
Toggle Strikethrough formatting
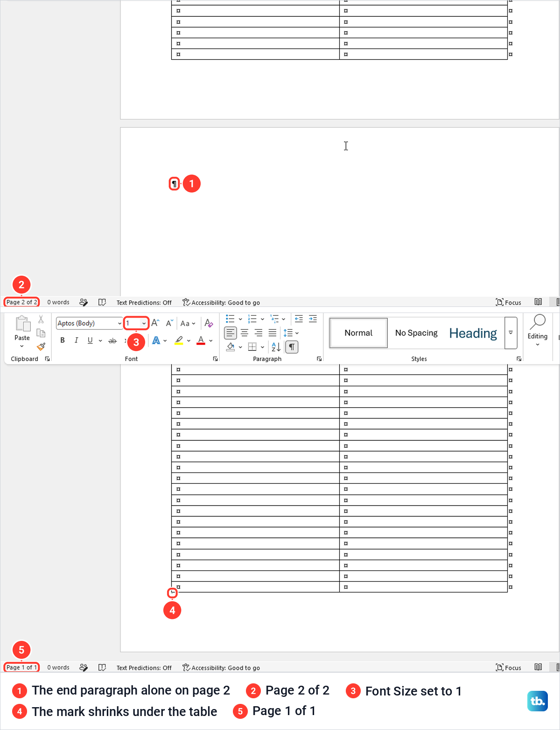112,341
